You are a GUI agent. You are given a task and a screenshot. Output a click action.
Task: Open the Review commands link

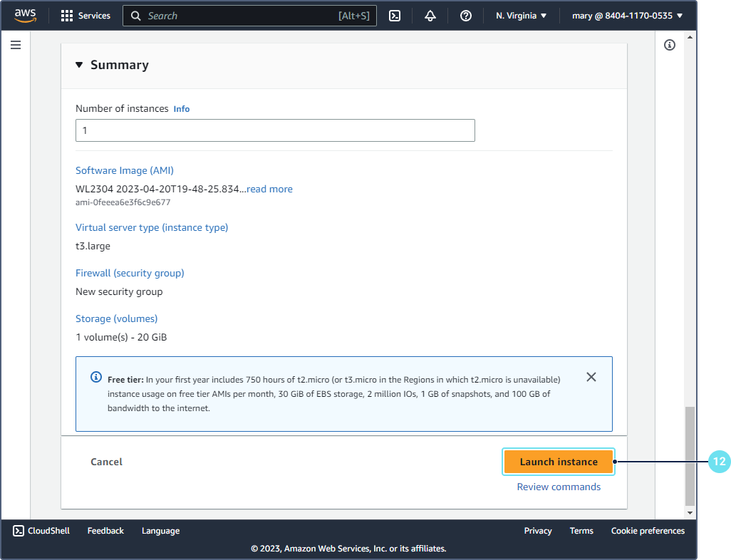click(x=559, y=487)
